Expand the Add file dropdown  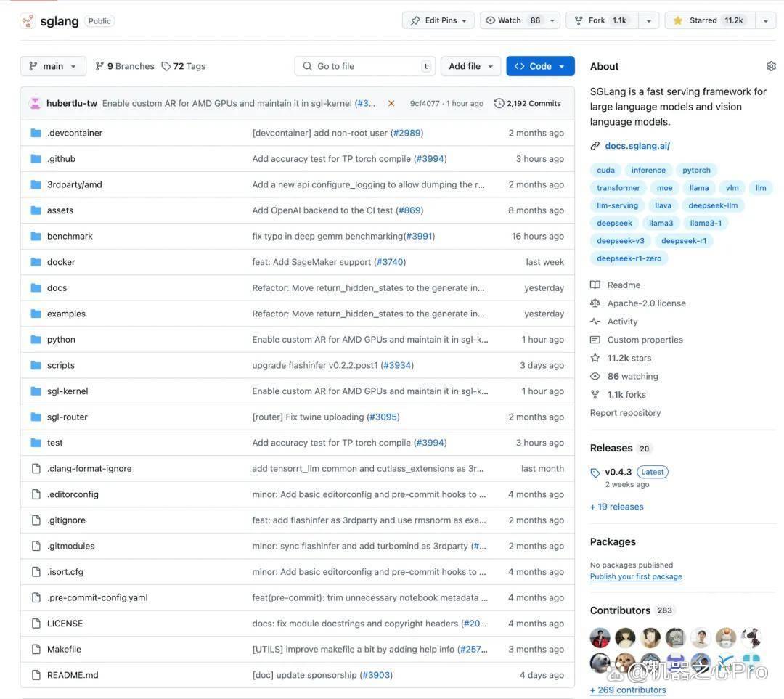point(470,66)
